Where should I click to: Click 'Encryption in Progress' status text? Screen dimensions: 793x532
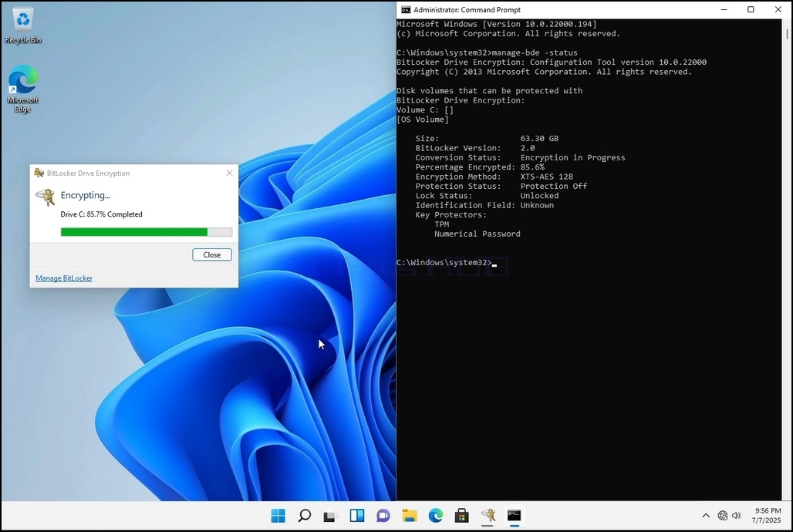pyautogui.click(x=572, y=158)
